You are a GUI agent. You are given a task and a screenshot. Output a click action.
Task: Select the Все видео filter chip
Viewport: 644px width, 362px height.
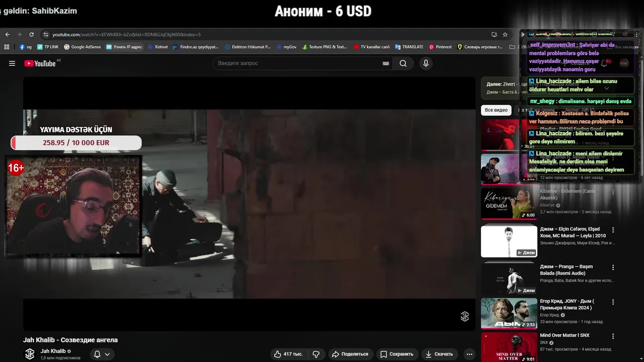[496, 110]
